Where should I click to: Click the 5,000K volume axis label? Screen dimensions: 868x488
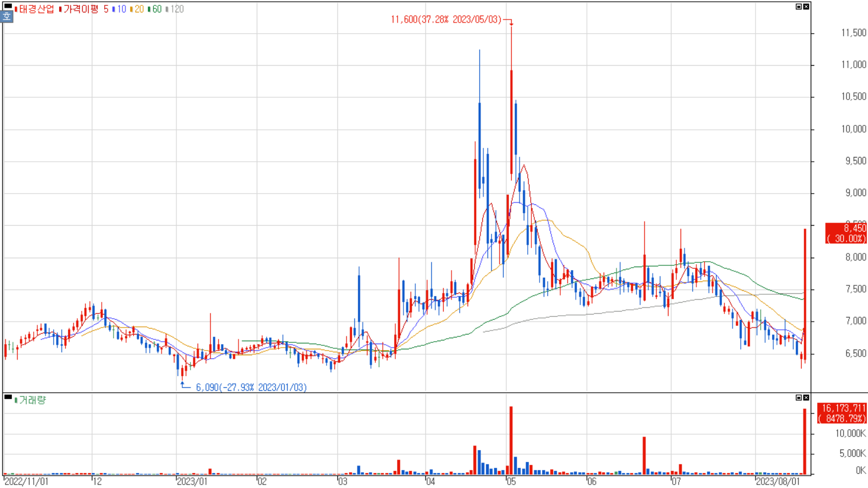click(x=853, y=454)
